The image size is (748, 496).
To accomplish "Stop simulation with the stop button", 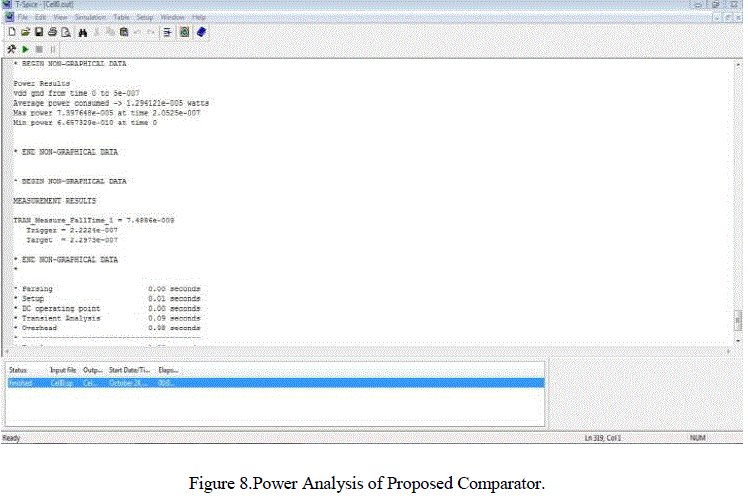I will (39, 48).
